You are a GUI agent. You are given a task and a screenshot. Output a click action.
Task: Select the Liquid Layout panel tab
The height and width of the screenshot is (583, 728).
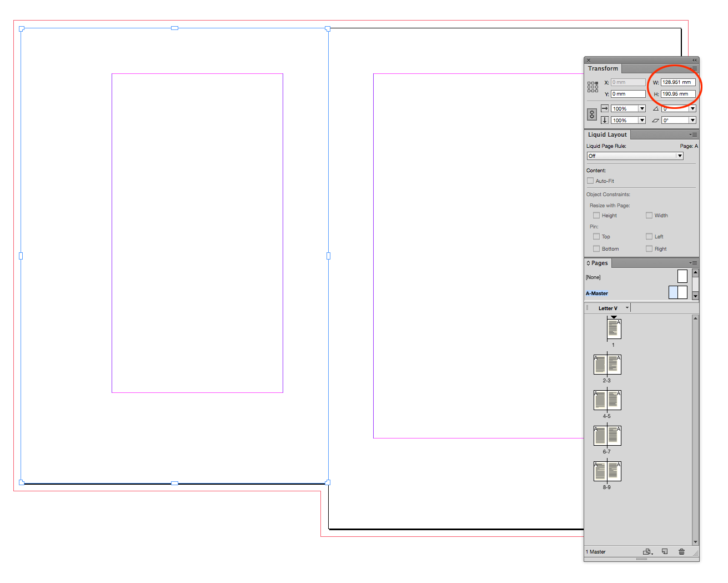[607, 134]
